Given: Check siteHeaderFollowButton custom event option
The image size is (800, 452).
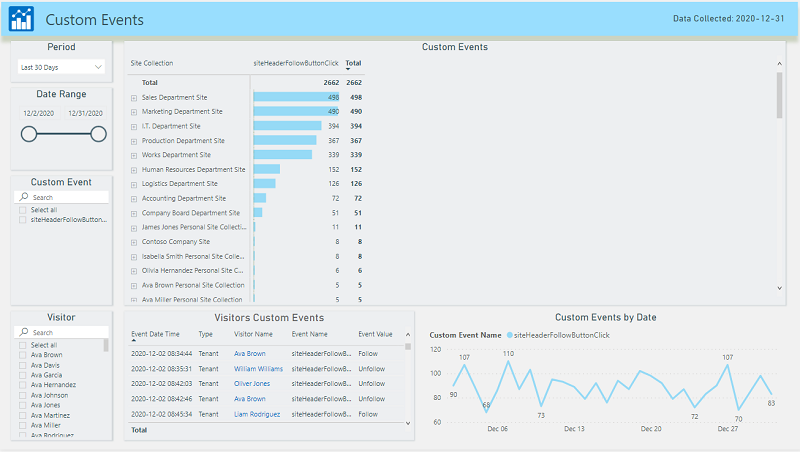Looking at the screenshot, I should click(22, 220).
